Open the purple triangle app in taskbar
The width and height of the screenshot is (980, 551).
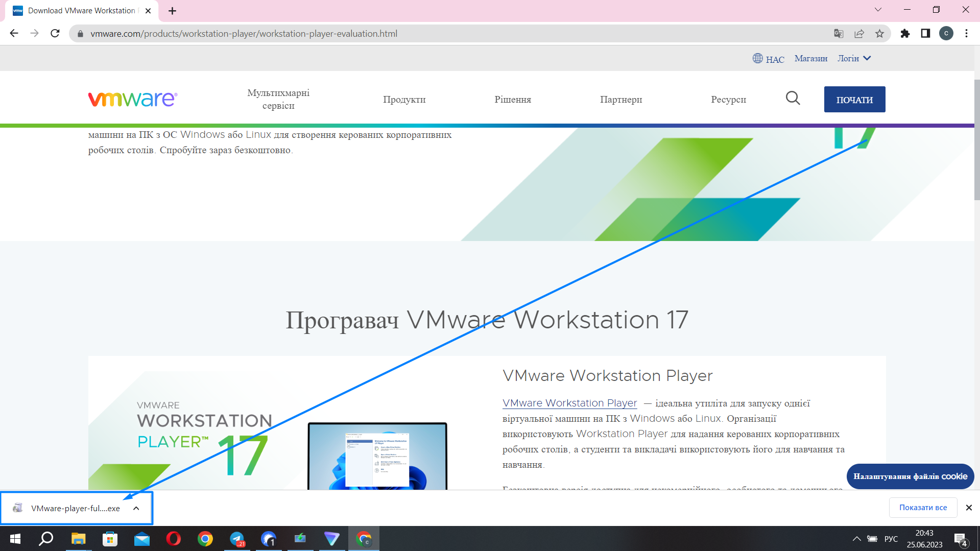pos(332,539)
